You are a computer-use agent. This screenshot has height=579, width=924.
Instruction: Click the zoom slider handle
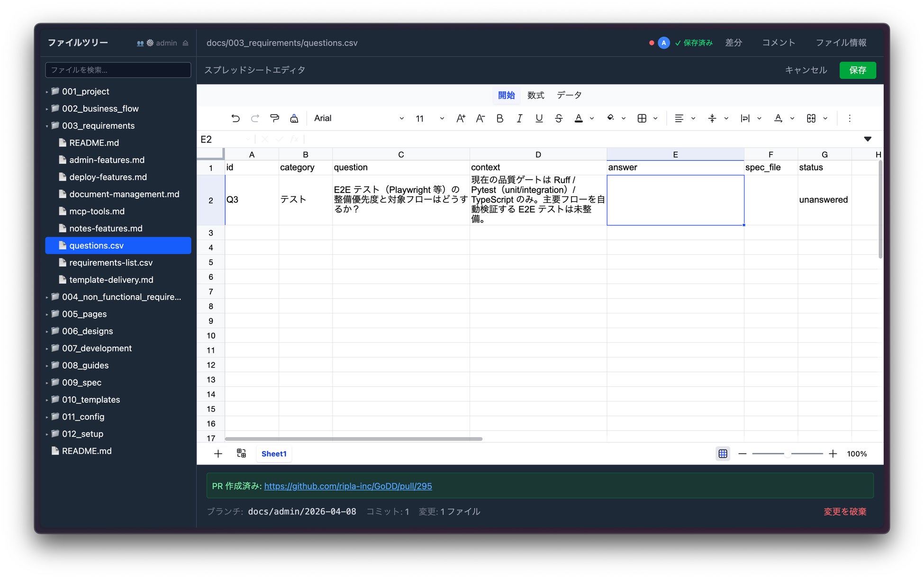pyautogui.click(x=787, y=454)
